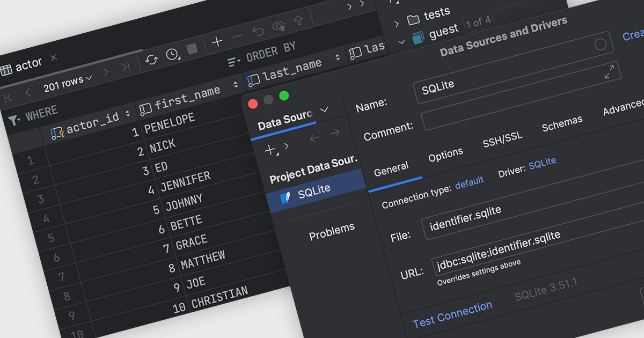This screenshot has height=338, width=644.
Task: Click the ORDER BY sort lines icon
Action: click(234, 62)
